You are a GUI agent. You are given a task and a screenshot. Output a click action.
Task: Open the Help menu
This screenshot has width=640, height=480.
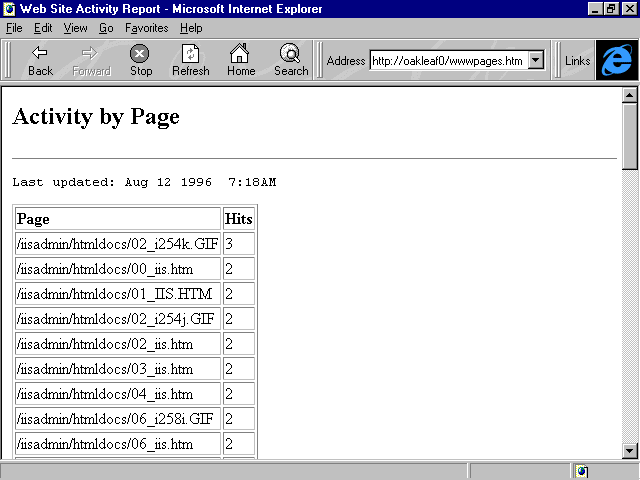(190, 28)
